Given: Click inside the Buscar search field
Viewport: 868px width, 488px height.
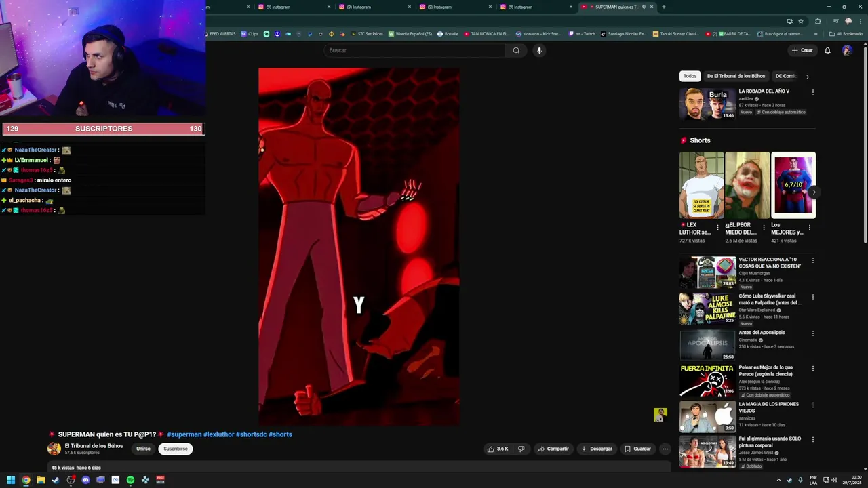Looking at the screenshot, I should tap(415, 50).
